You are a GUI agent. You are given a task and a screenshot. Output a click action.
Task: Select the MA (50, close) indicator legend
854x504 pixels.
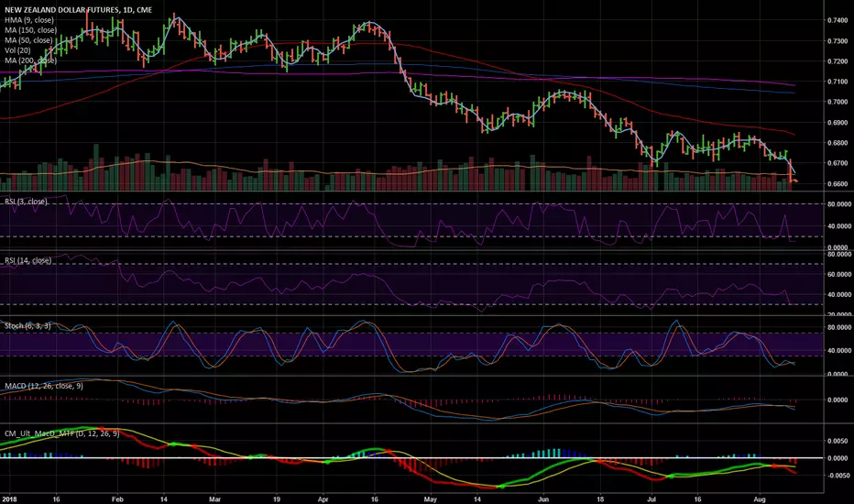pyautogui.click(x=29, y=40)
